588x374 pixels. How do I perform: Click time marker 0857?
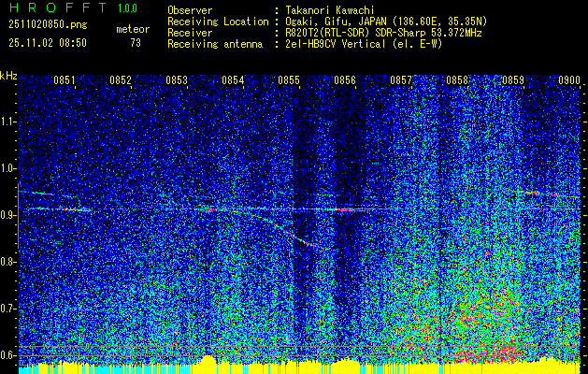[x=401, y=80]
